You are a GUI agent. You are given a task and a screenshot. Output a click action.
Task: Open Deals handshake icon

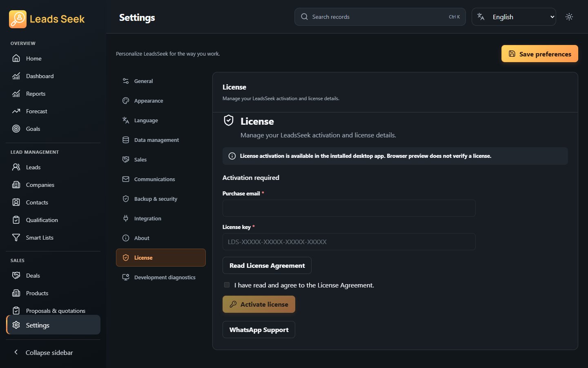(x=16, y=276)
